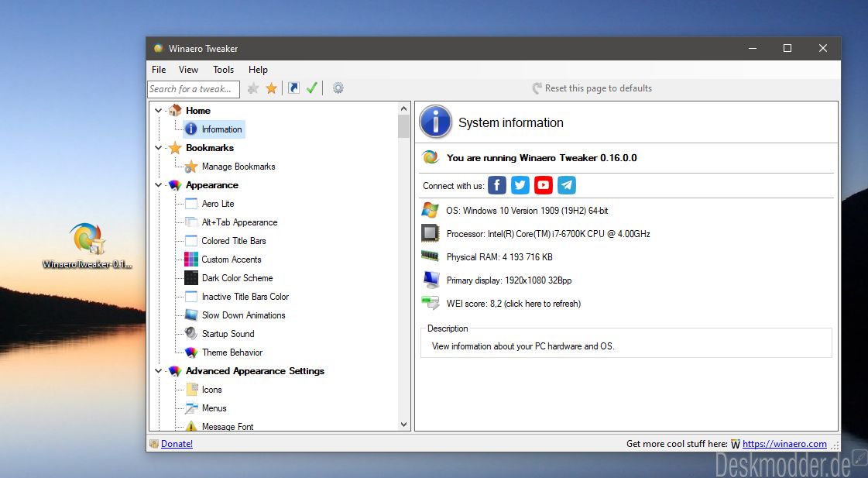Image resolution: width=868 pixels, height=478 pixels.
Task: Click the Slow Down Animations icon
Action: (191, 315)
